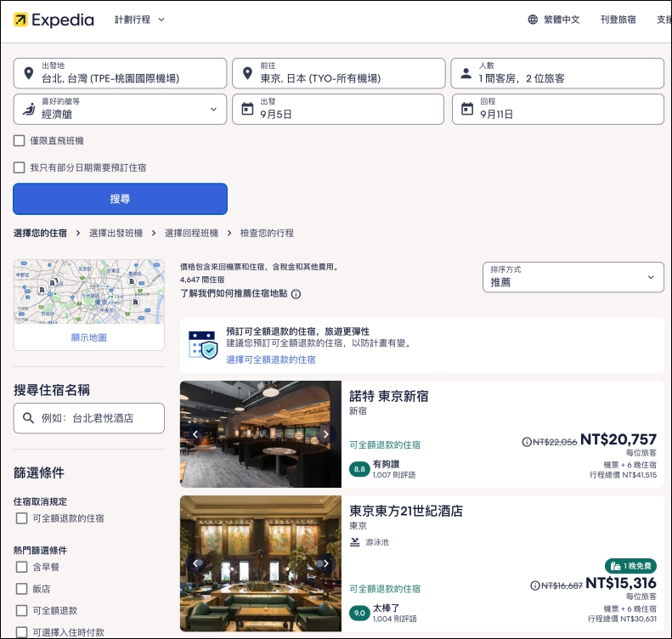Go to 選擇您的住宿 step
Image resolution: width=672 pixels, height=639 pixels.
(x=40, y=233)
